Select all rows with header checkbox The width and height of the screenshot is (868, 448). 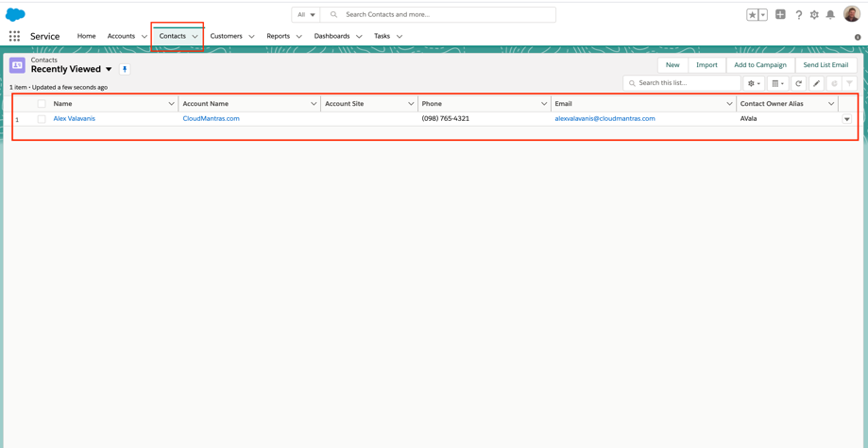[42, 104]
